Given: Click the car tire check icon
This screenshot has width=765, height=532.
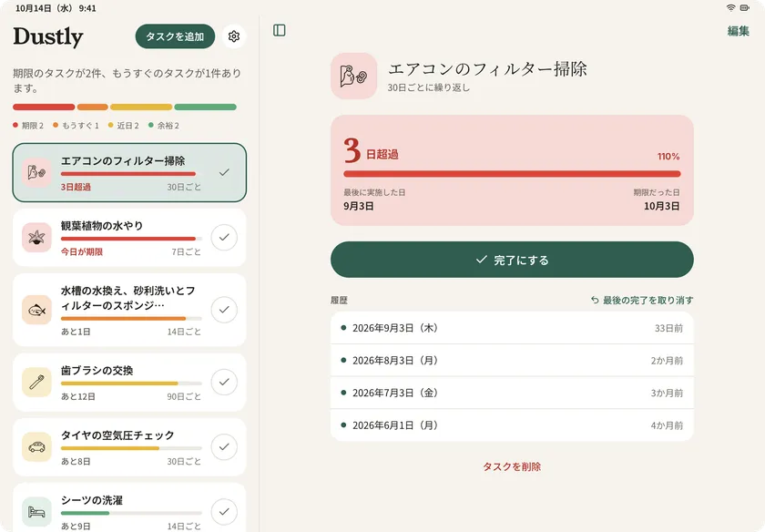Looking at the screenshot, I should coord(36,447).
